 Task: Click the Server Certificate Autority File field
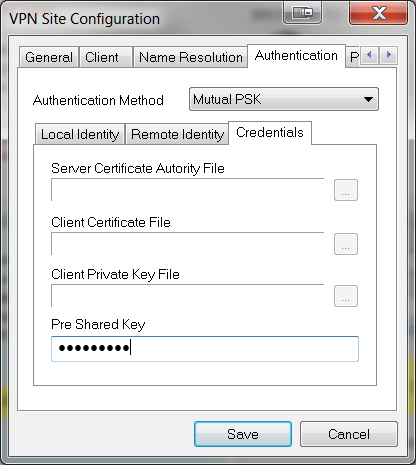coord(188,190)
